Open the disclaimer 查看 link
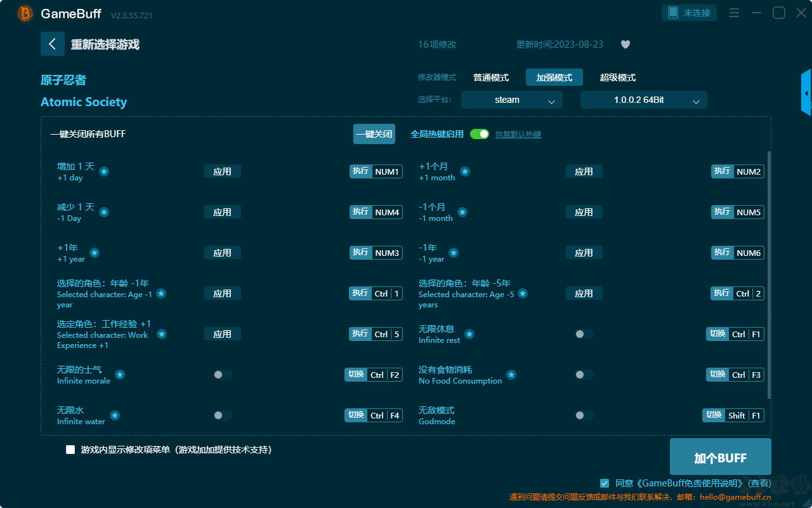Screen dimensions: 812x508 point(759,483)
